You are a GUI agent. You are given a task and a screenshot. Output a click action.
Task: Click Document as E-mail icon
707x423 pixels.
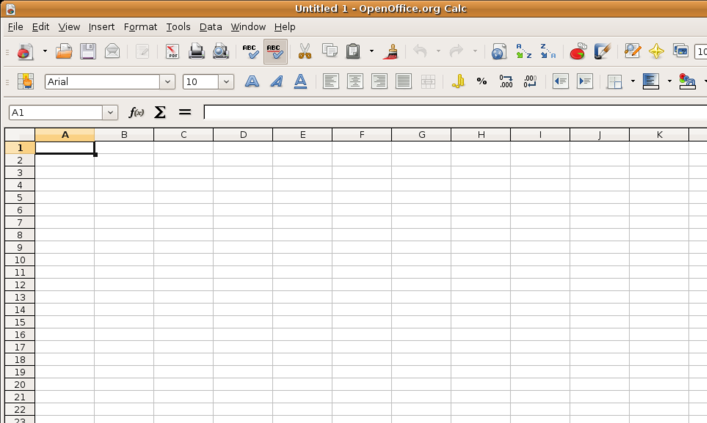coord(112,51)
